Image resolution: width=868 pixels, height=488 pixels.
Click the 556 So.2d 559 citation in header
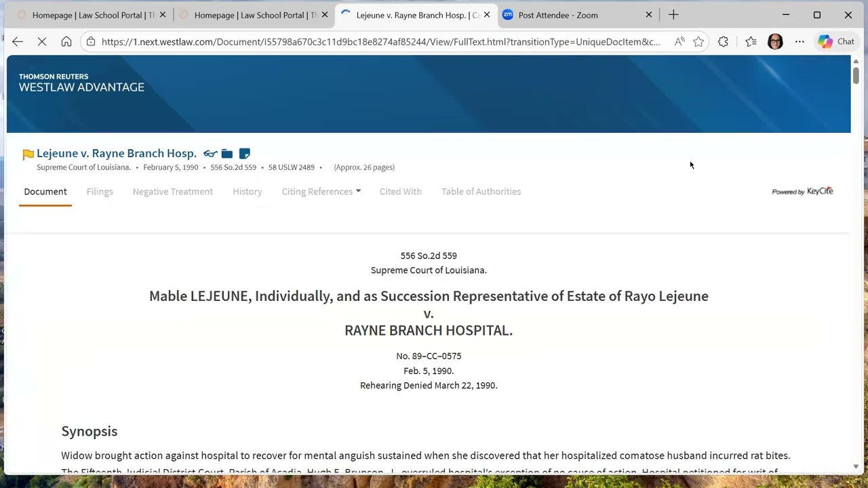pos(233,167)
